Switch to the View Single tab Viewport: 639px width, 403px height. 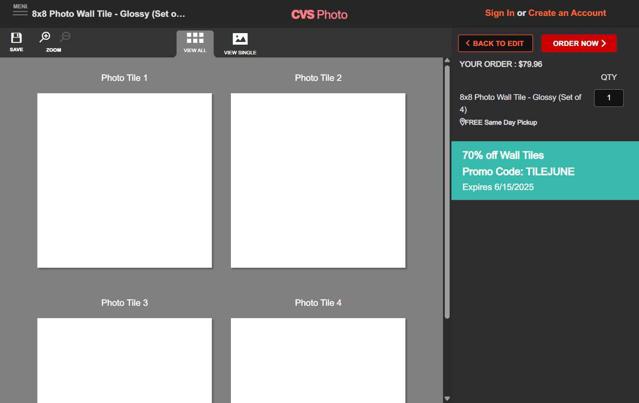coord(240,44)
